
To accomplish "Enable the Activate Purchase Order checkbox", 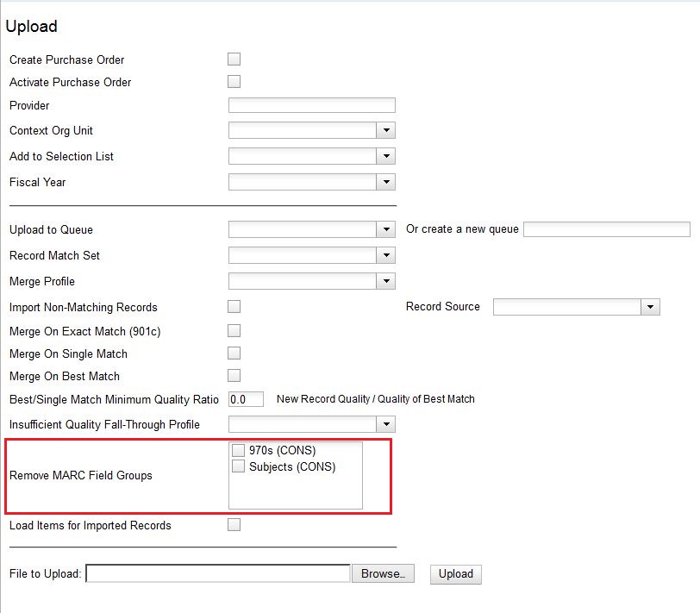I will [x=234, y=82].
